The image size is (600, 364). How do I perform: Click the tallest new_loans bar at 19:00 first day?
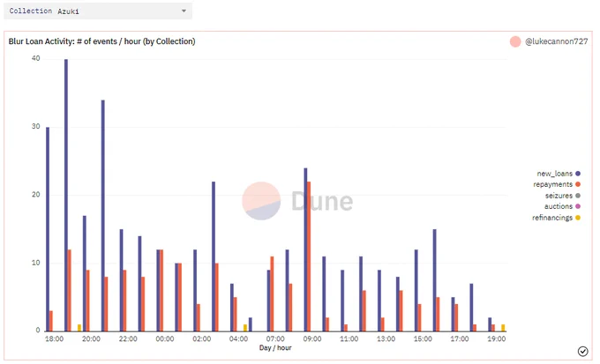(66, 195)
